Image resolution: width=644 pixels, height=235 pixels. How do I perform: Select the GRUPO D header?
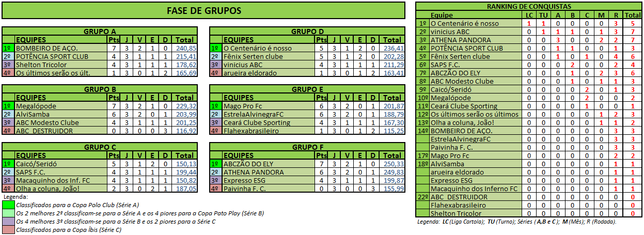pyautogui.click(x=307, y=32)
